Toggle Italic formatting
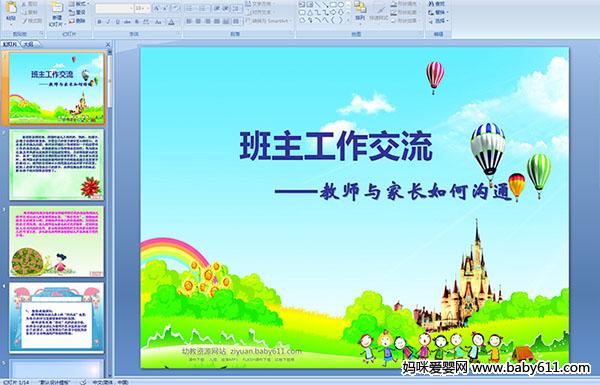 click(108, 22)
